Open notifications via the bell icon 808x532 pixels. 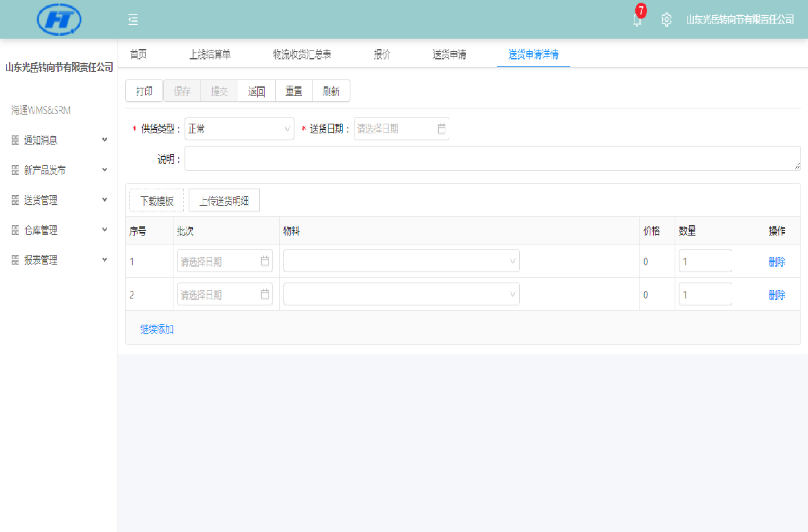(637, 20)
